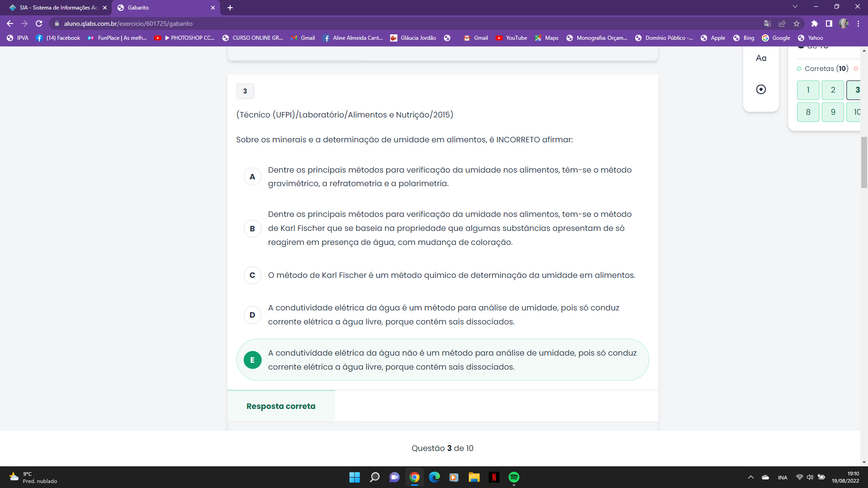Jump to question 8 in the navigator
The image size is (868, 488).
808,112
